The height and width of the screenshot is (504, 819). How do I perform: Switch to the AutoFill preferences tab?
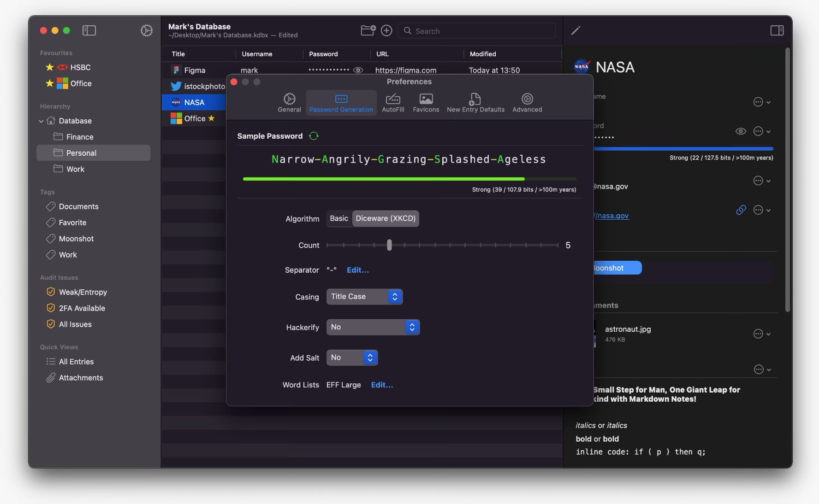[393, 103]
